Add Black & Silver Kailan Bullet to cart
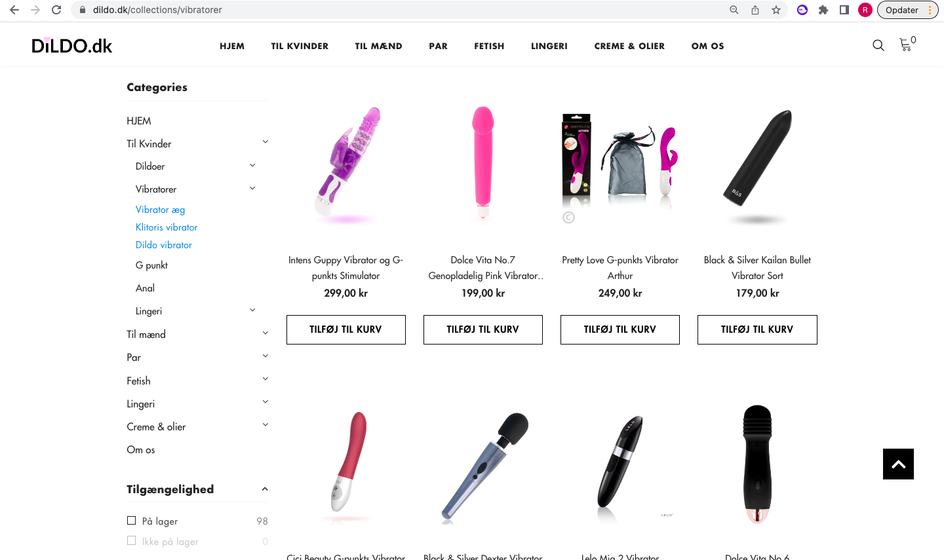This screenshot has width=944, height=560. (757, 329)
